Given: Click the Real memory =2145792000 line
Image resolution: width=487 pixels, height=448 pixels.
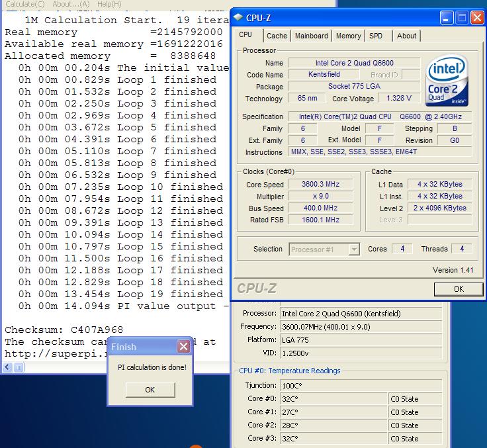Looking at the screenshot, I should click(114, 32).
